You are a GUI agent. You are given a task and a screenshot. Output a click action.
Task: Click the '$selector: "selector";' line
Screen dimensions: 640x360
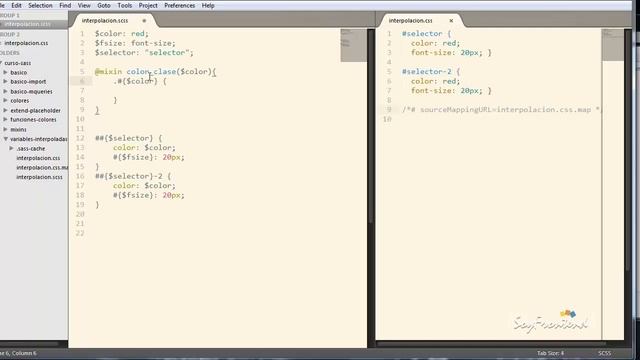point(144,53)
